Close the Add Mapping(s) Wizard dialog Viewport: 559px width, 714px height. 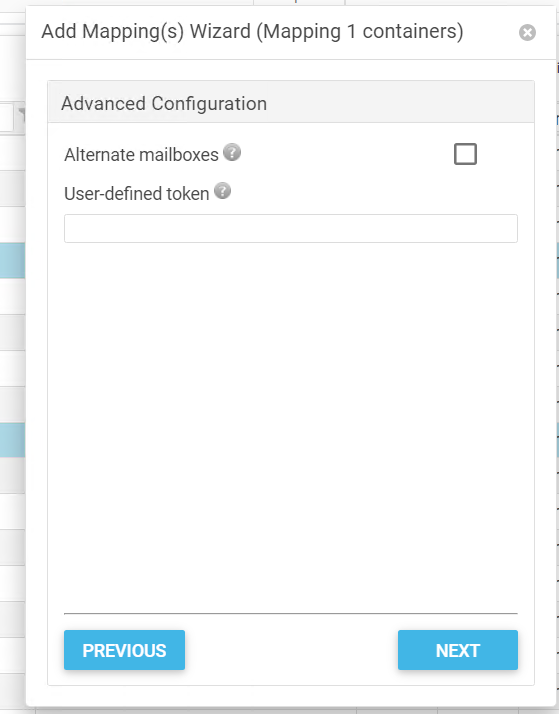pyautogui.click(x=527, y=32)
